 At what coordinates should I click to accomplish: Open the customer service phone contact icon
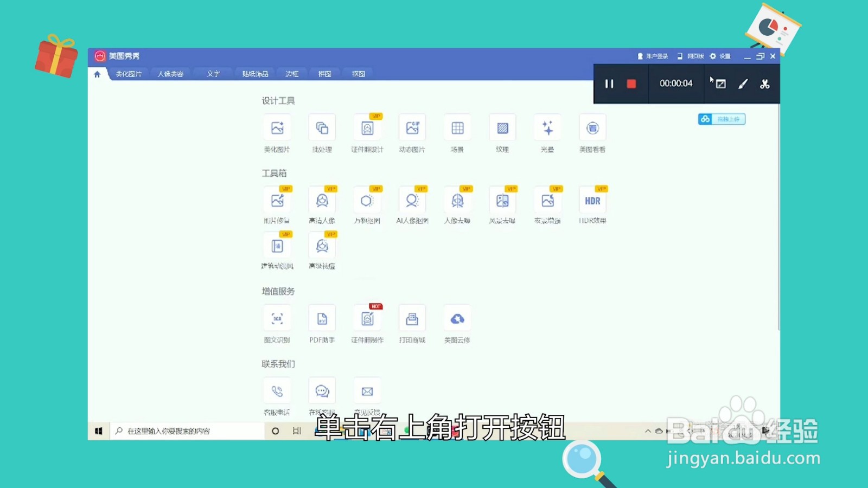click(x=277, y=391)
